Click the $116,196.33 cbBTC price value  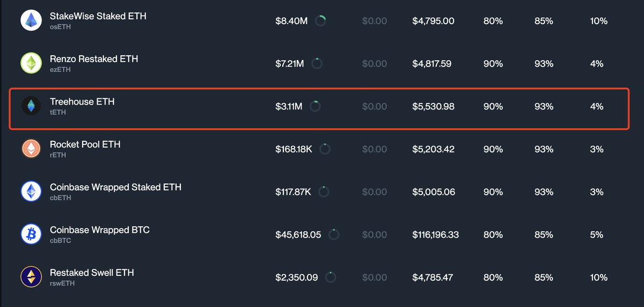click(x=435, y=235)
